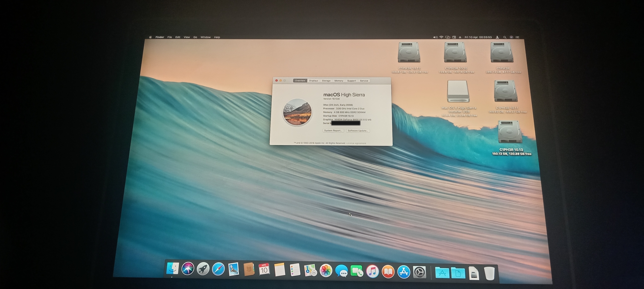Open Notification Center list icon
This screenshot has height=289, width=644.
point(517,37)
